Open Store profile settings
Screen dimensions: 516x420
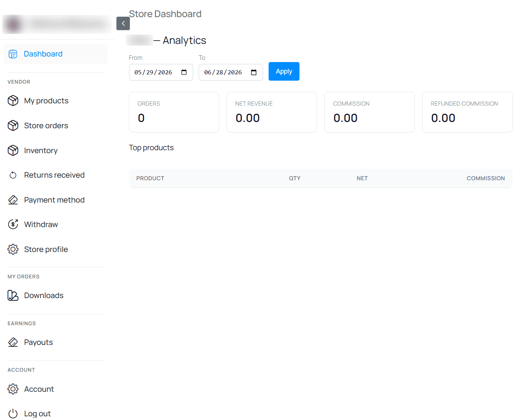[46, 249]
